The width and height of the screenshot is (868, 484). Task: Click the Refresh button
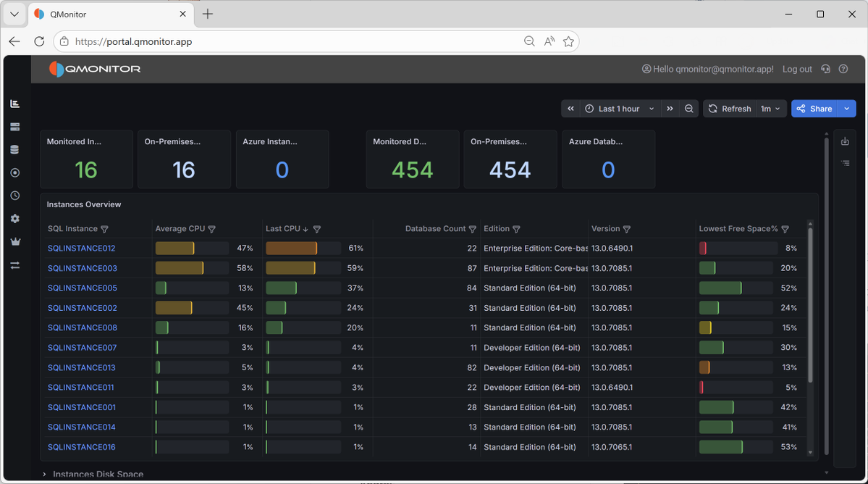tap(730, 109)
